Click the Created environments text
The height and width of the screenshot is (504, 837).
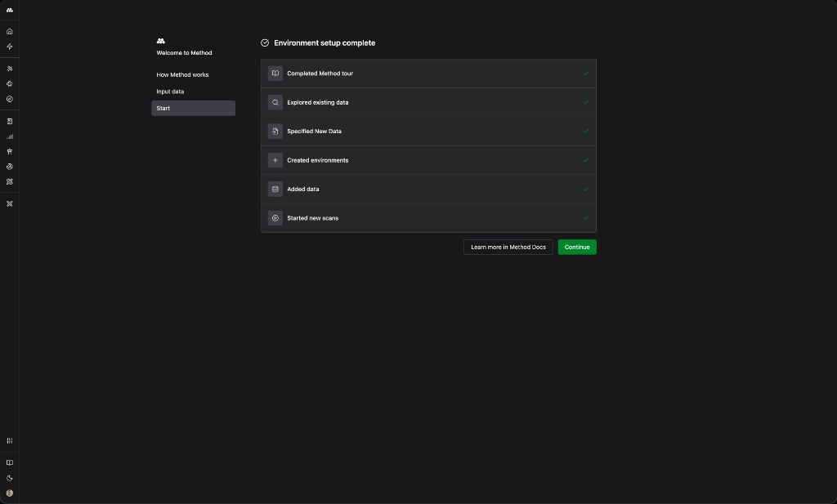point(318,160)
